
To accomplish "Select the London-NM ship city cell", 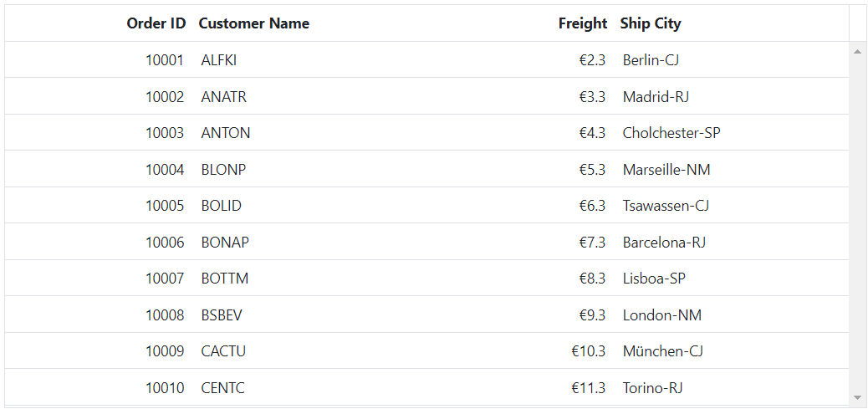I will click(662, 315).
